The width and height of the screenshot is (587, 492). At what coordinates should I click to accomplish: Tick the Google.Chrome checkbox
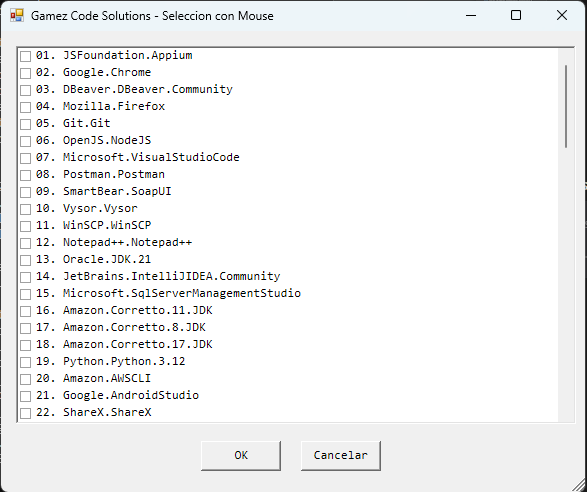tap(25, 73)
